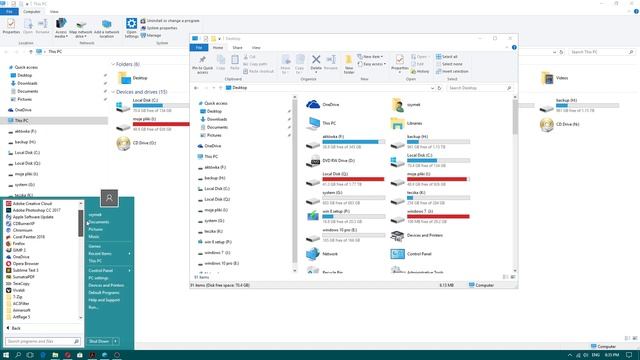Open OneDrive icon in Desktop window file list
The height and width of the screenshot is (360, 640).
pyautogui.click(x=313, y=104)
